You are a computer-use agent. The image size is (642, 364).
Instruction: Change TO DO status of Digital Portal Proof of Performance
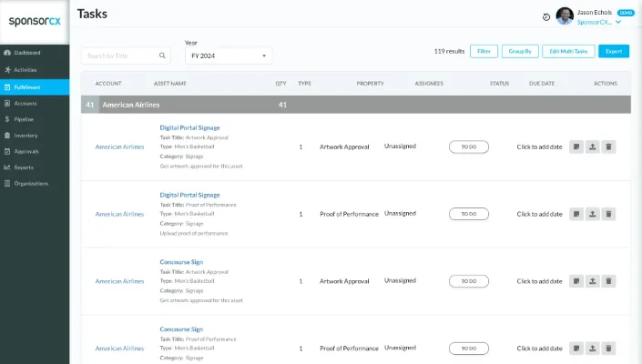pyautogui.click(x=469, y=214)
